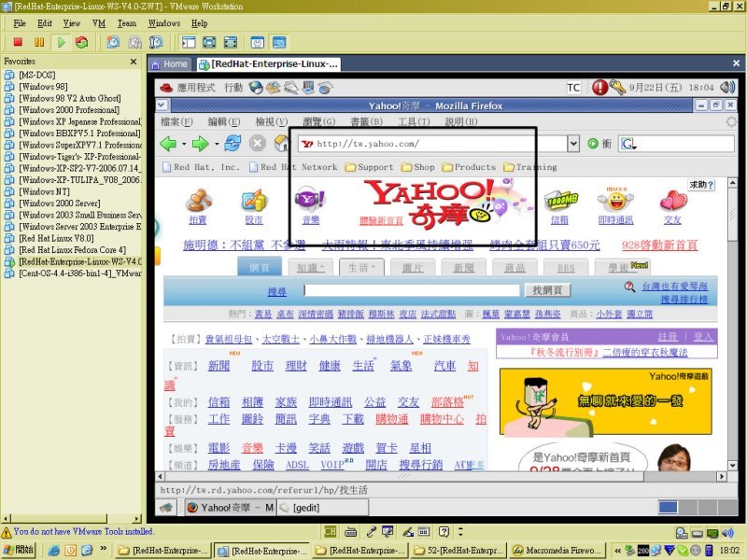This screenshot has height=560, width=747.
Task: Toggle the VMware sidebar view icon
Action: tap(189, 42)
